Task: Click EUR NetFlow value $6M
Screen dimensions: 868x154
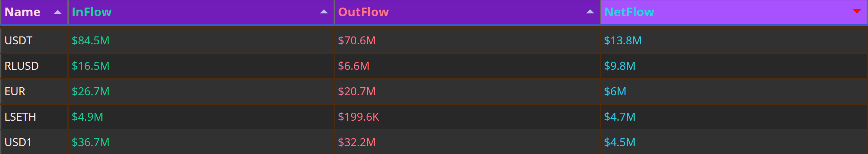Action: 615,91
